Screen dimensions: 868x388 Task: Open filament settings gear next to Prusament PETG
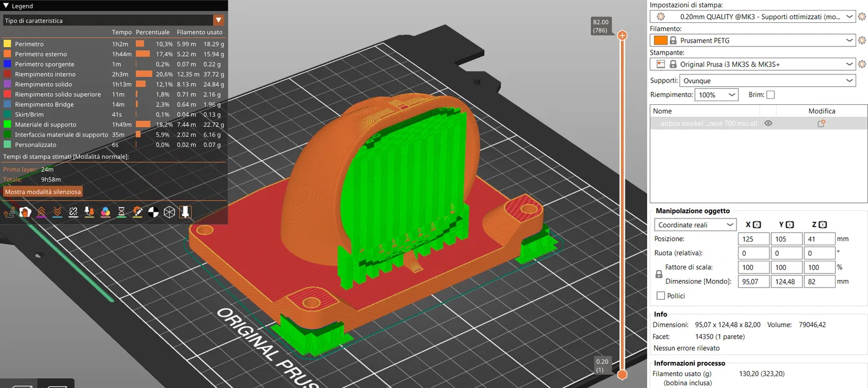862,40
